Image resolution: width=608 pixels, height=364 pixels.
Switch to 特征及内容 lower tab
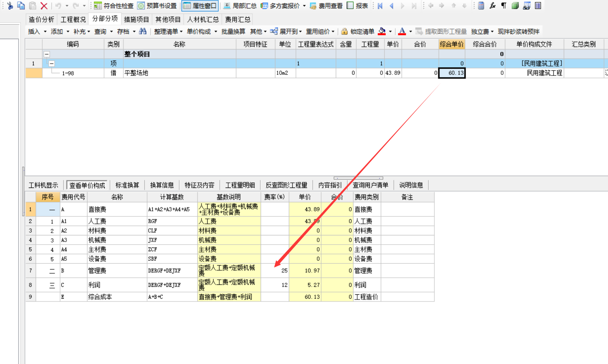pos(200,185)
